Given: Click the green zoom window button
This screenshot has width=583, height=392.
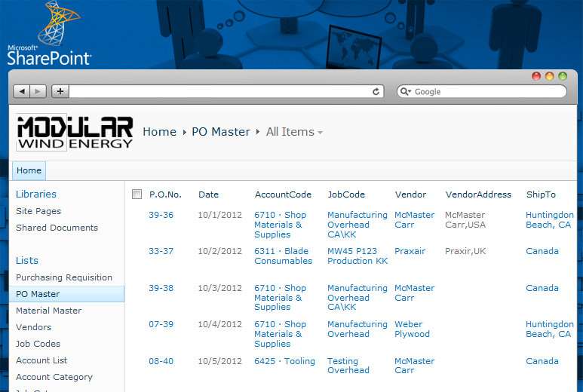Looking at the screenshot, I should point(563,76).
